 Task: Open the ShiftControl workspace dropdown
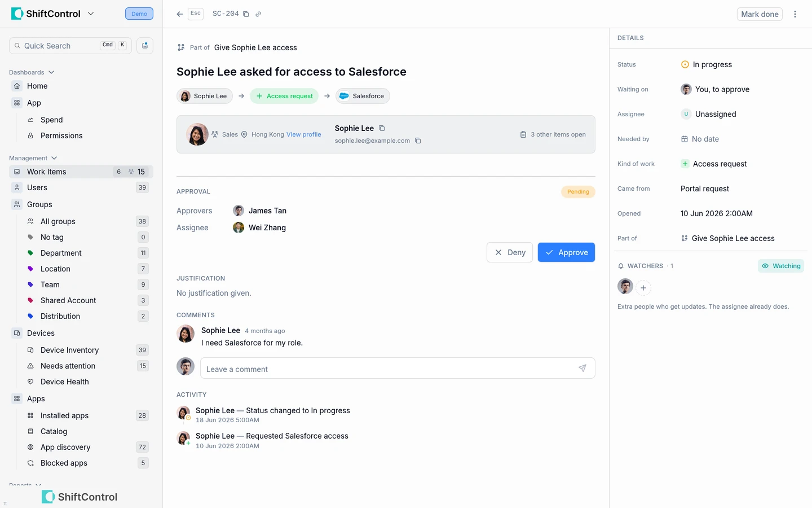click(x=91, y=14)
